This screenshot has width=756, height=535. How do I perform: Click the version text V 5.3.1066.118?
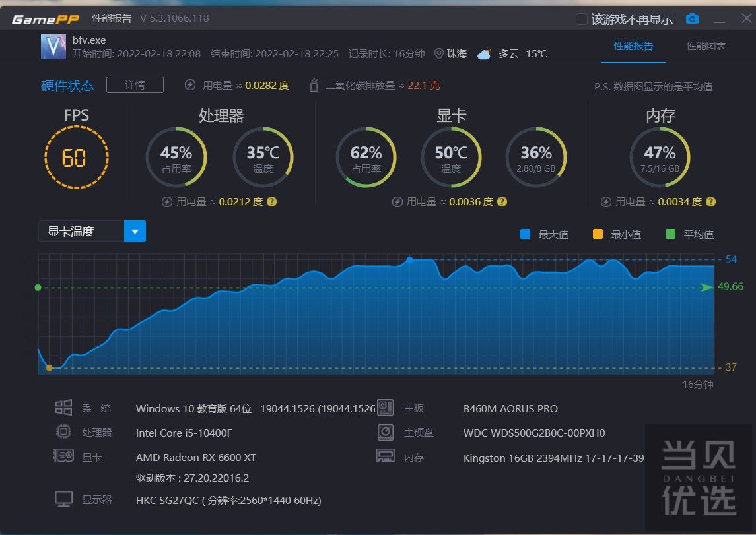174,18
